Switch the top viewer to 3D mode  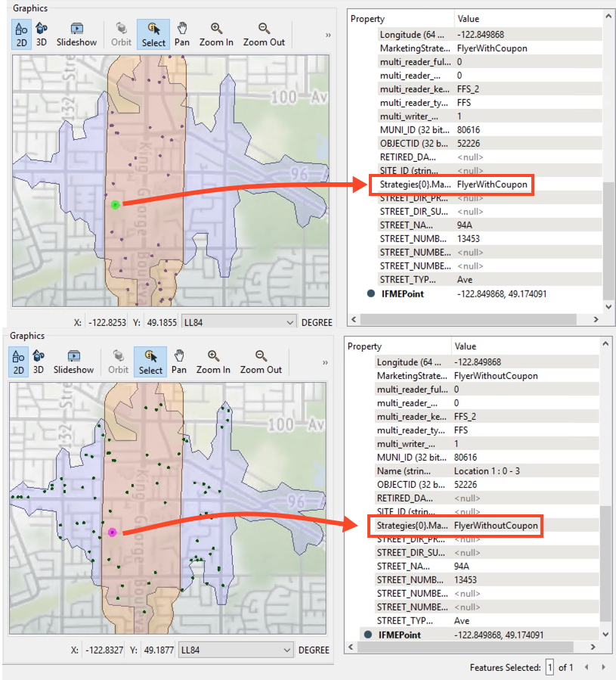click(42, 34)
